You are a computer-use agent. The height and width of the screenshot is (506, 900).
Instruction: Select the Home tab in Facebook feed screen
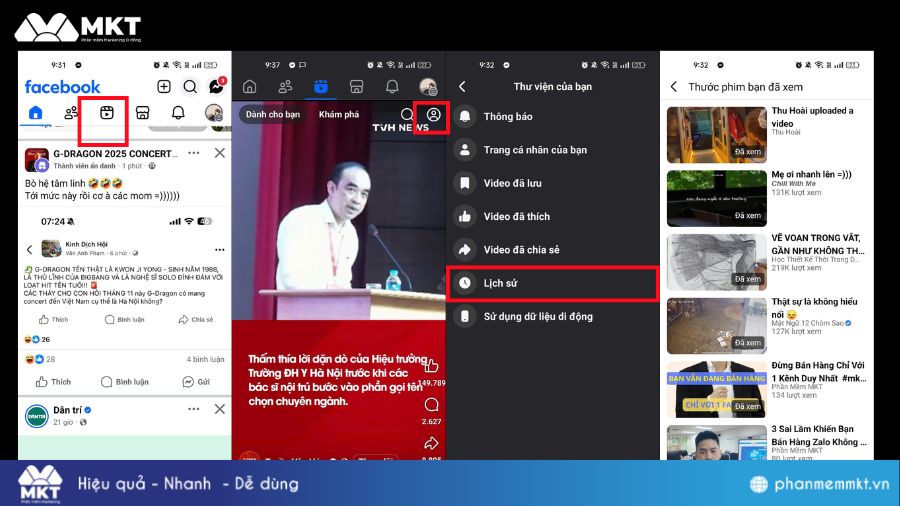[36, 112]
